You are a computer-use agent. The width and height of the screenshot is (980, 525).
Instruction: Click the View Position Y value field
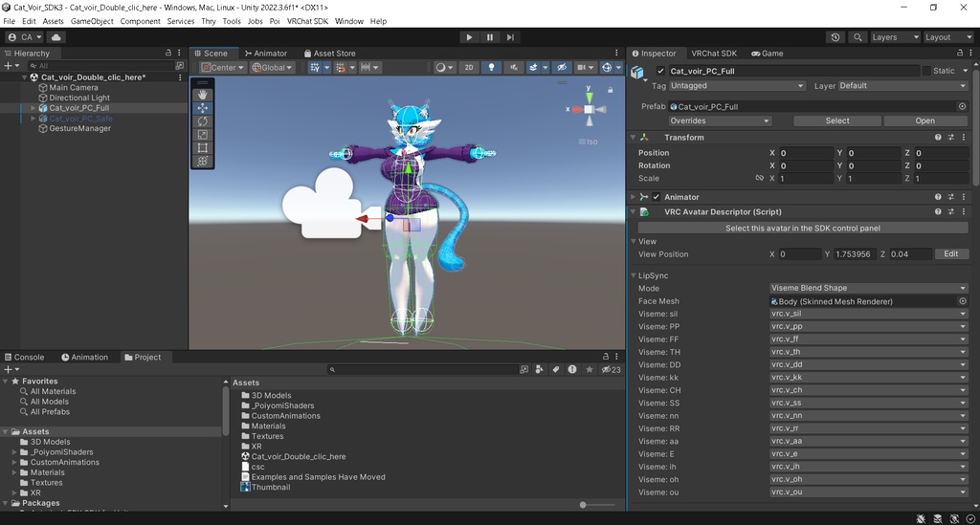(x=853, y=254)
